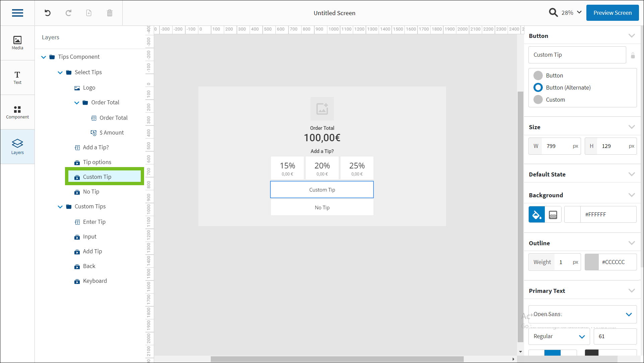
Task: Open the Component tab in sidebar
Action: pos(17,112)
